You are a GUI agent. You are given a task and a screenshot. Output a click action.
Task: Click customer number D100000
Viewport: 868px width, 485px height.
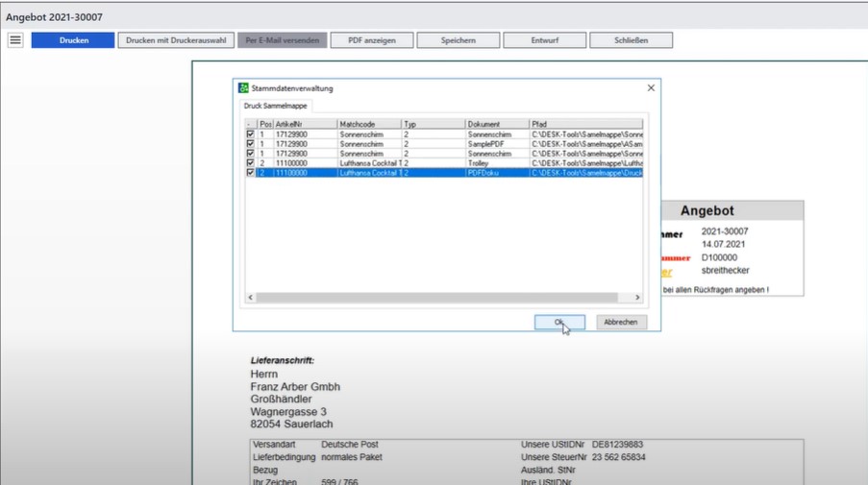coord(719,257)
